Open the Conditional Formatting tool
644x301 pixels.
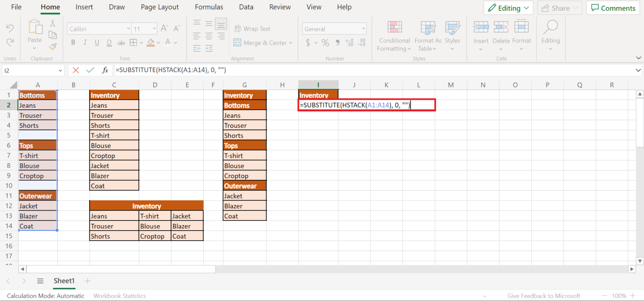[x=394, y=36]
